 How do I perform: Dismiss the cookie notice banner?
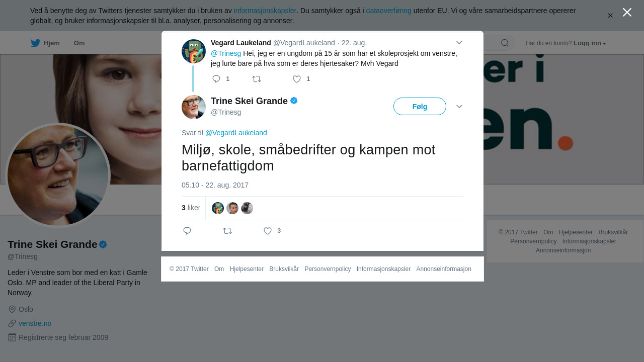(x=610, y=16)
